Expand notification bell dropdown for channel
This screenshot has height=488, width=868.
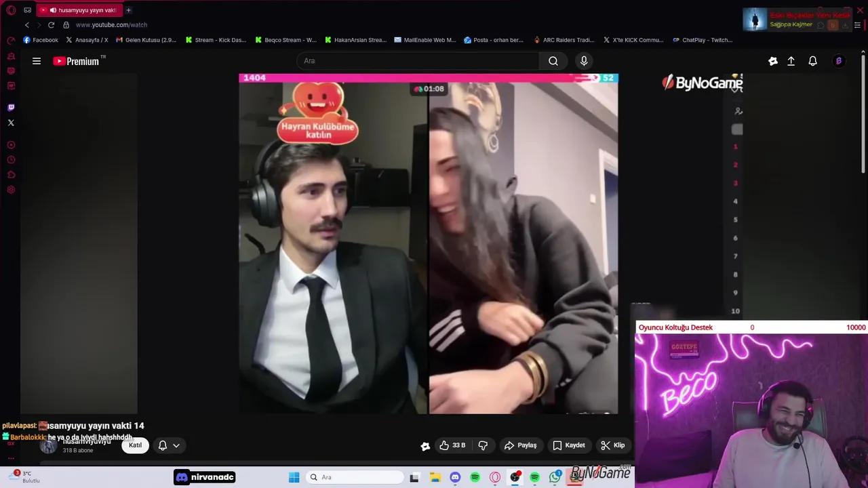click(x=176, y=445)
